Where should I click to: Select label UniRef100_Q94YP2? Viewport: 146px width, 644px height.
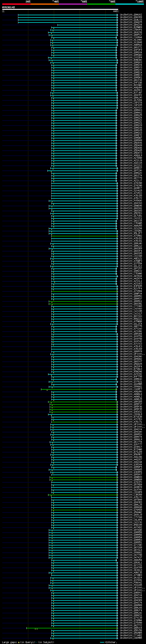pyautogui.click(x=131, y=95)
